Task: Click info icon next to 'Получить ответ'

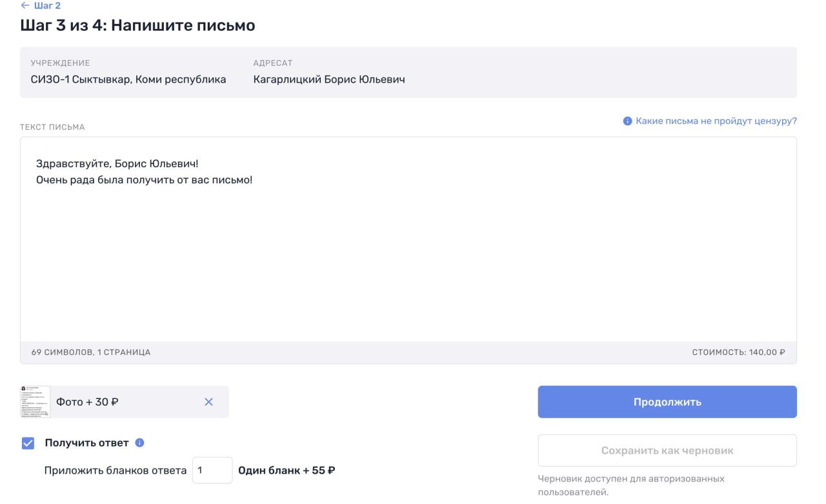Action: coord(140,443)
